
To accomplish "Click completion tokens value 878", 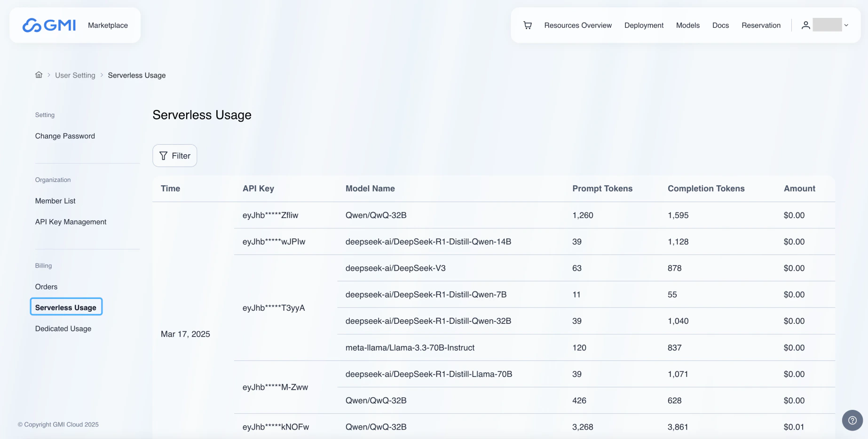I will click(x=674, y=268).
